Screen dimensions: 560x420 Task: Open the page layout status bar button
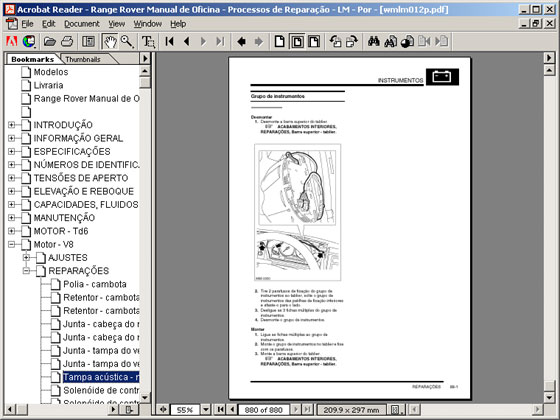(x=396, y=410)
